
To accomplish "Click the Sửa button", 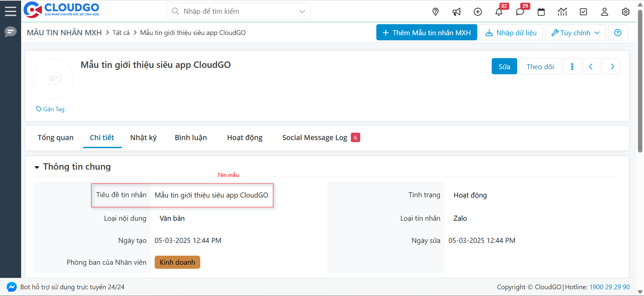I will point(504,67).
